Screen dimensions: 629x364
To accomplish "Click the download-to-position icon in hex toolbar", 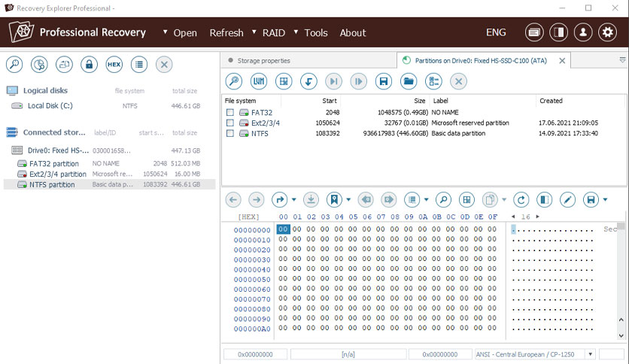I will (311, 199).
